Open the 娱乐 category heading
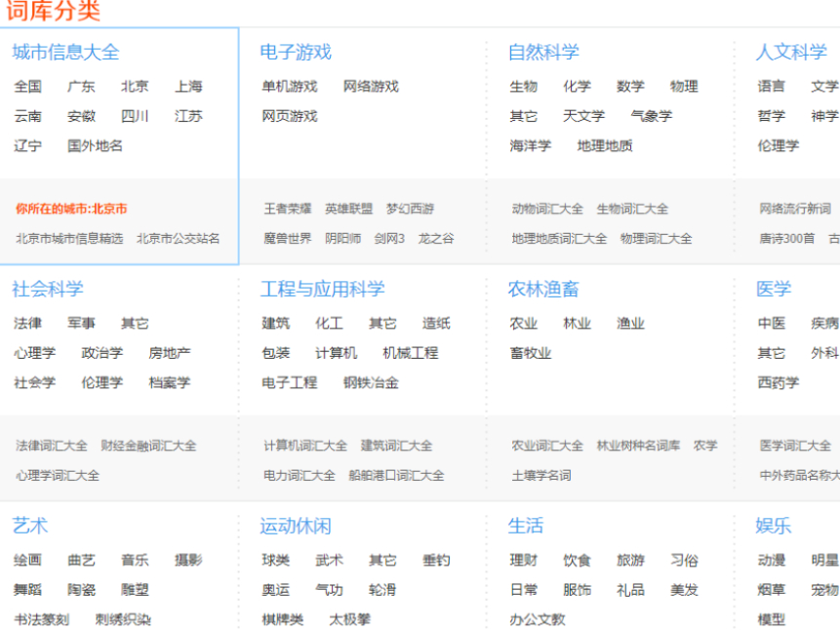 pyautogui.click(x=774, y=526)
